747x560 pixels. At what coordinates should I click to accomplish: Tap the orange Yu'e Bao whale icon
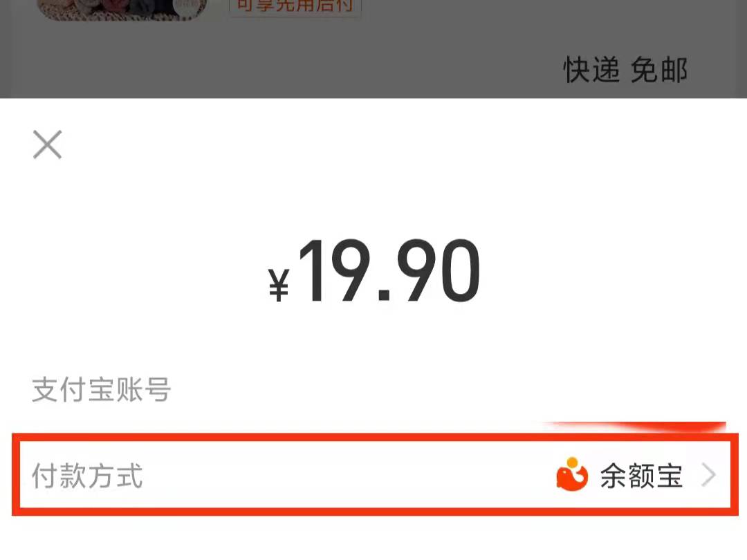(x=572, y=474)
